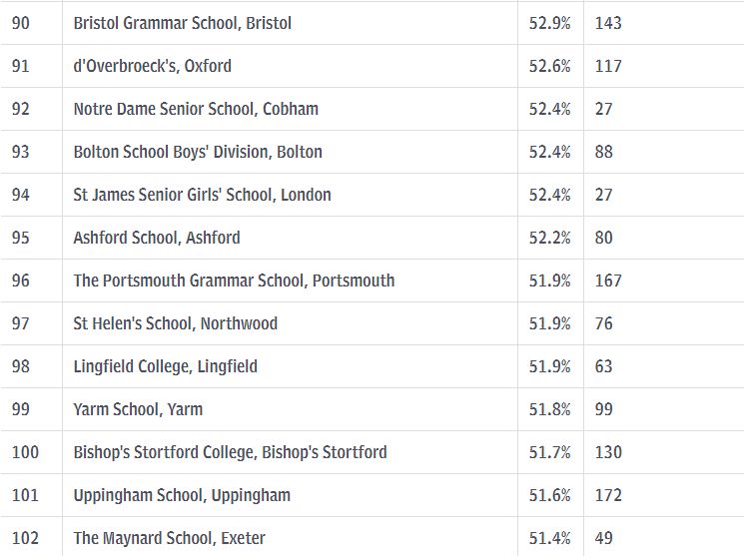Click d'Overbroeck's, Oxford school name
744x560 pixels.
pyautogui.click(x=153, y=66)
